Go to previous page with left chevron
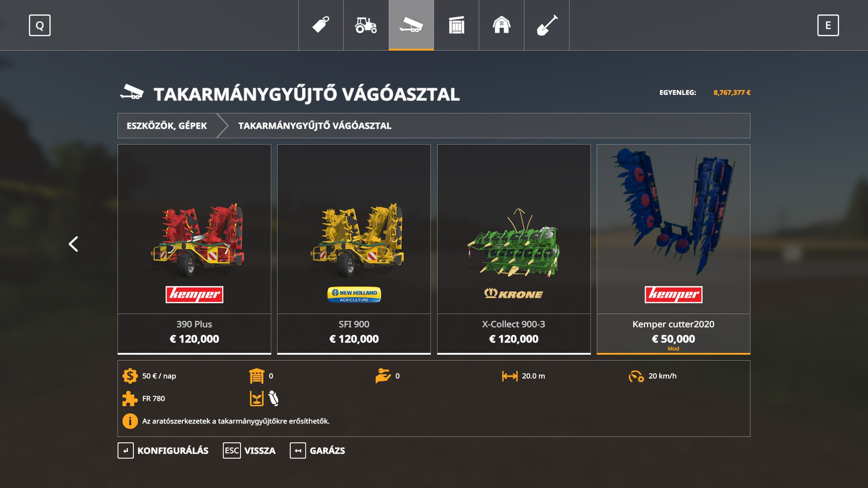Image resolution: width=868 pixels, height=488 pixels. (73, 244)
